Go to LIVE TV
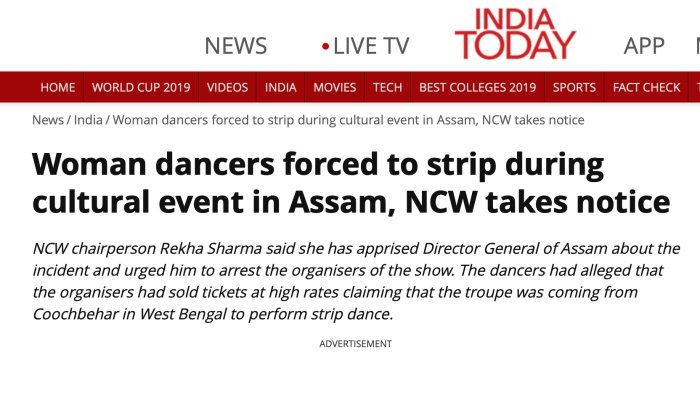This screenshot has height=411, width=700. (371, 46)
